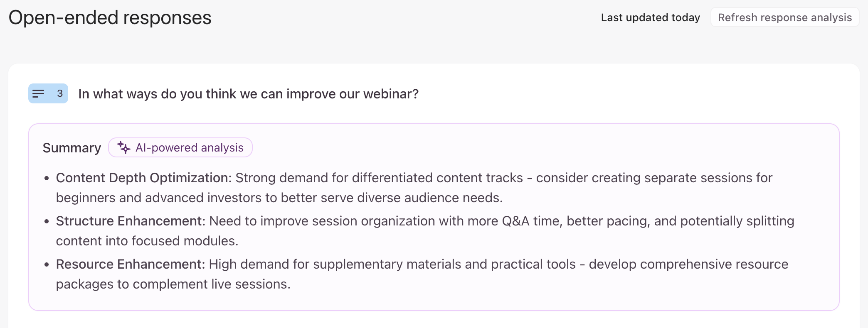
Task: Click the Refresh response analysis button
Action: 784,17
